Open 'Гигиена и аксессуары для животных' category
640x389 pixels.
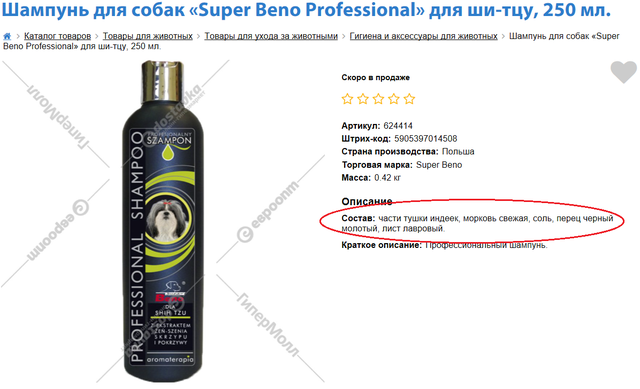(x=423, y=36)
